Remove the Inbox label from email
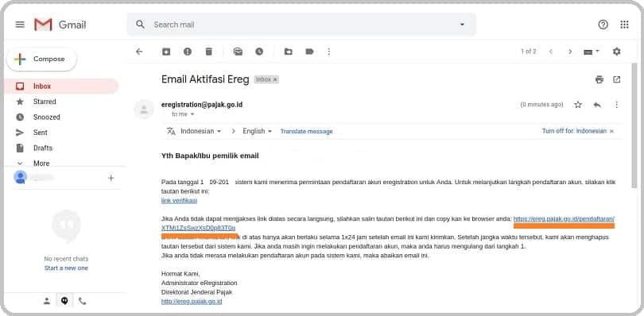Viewport: 644px width, 316px height. tap(275, 79)
